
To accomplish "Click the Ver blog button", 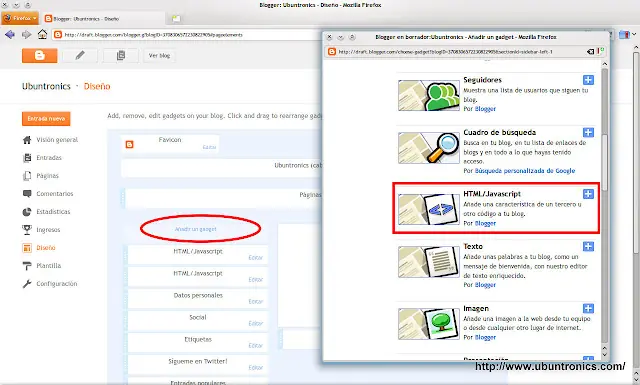I will (159, 56).
